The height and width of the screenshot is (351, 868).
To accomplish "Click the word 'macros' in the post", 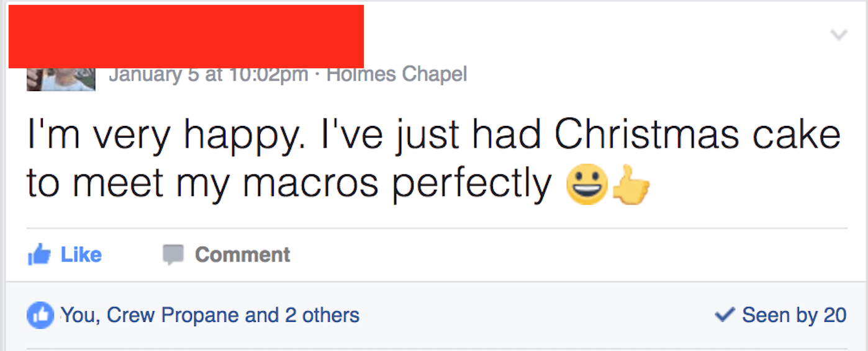I will pyautogui.click(x=310, y=184).
